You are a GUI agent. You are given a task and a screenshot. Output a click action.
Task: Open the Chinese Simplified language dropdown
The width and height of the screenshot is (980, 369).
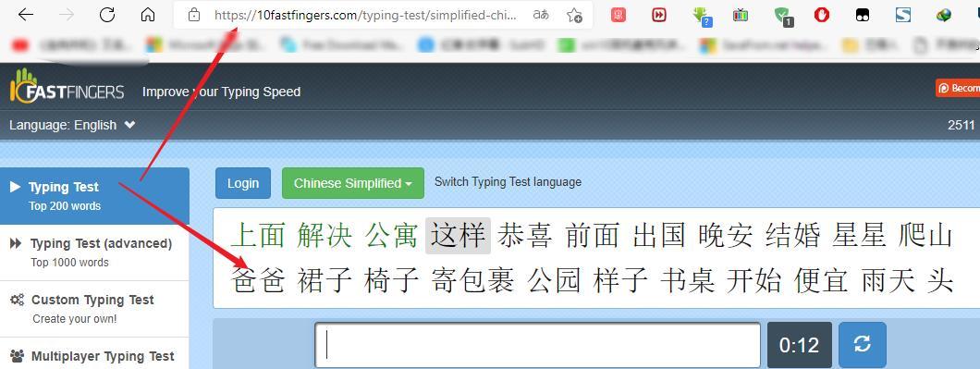[x=353, y=183]
